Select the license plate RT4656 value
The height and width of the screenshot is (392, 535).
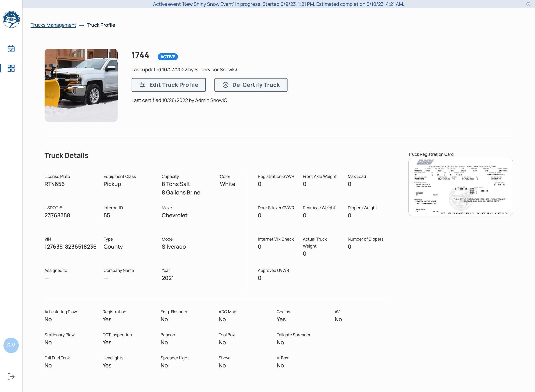point(55,184)
